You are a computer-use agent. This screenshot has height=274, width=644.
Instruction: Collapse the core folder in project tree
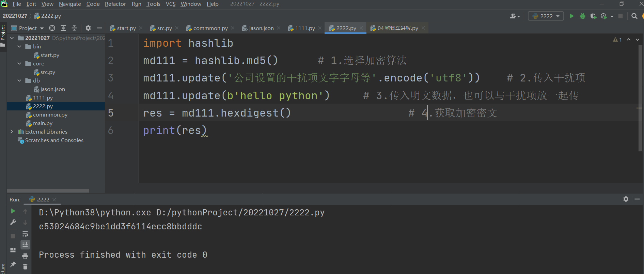[x=19, y=64]
